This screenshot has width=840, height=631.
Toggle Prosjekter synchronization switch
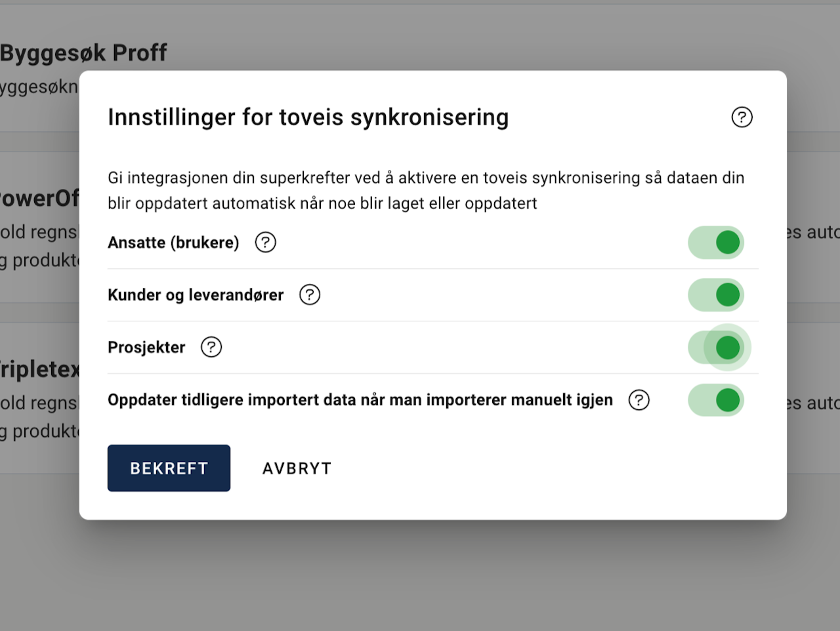point(716,348)
